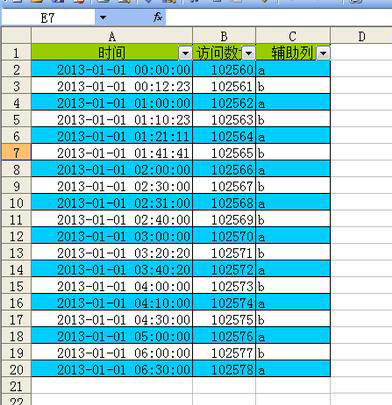Click cell 2013-01-01 05:00:00
This screenshot has width=392, height=405.
[x=112, y=336]
